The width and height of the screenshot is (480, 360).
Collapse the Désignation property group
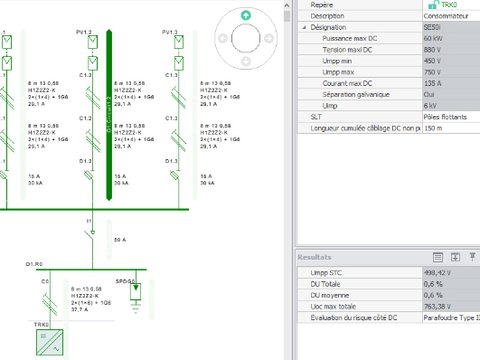click(x=304, y=28)
